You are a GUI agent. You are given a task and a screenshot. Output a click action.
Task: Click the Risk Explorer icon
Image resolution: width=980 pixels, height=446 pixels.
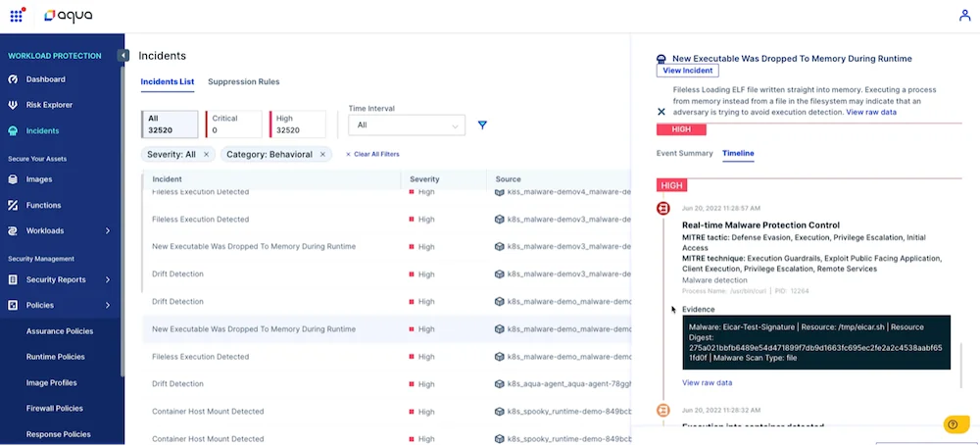pyautogui.click(x=13, y=105)
